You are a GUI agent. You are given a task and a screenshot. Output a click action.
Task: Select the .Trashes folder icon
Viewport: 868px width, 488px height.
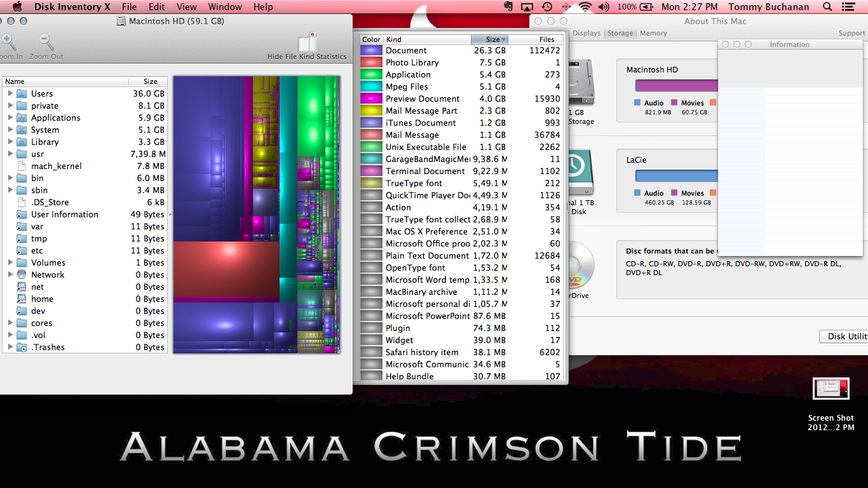pos(22,347)
